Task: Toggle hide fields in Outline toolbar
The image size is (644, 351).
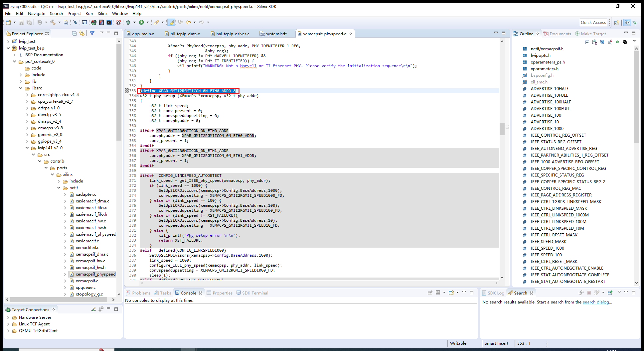Action: [x=602, y=42]
